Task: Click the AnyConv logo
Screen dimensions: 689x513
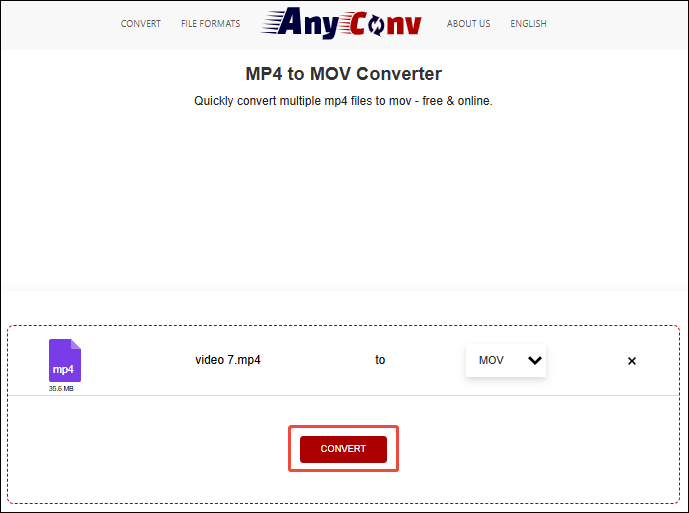Action: (x=341, y=23)
